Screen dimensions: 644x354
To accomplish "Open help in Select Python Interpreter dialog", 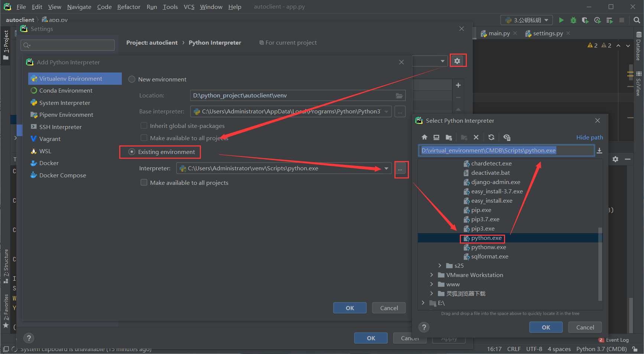I will pos(424,327).
